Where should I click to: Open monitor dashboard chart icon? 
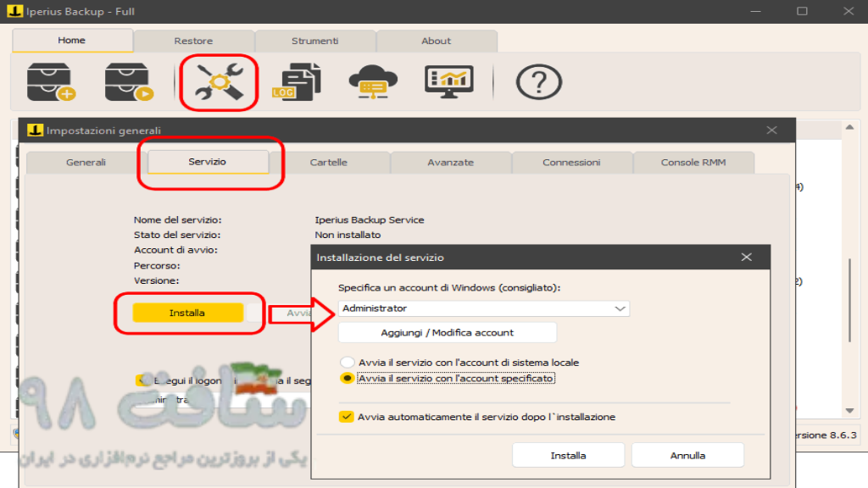click(x=449, y=82)
